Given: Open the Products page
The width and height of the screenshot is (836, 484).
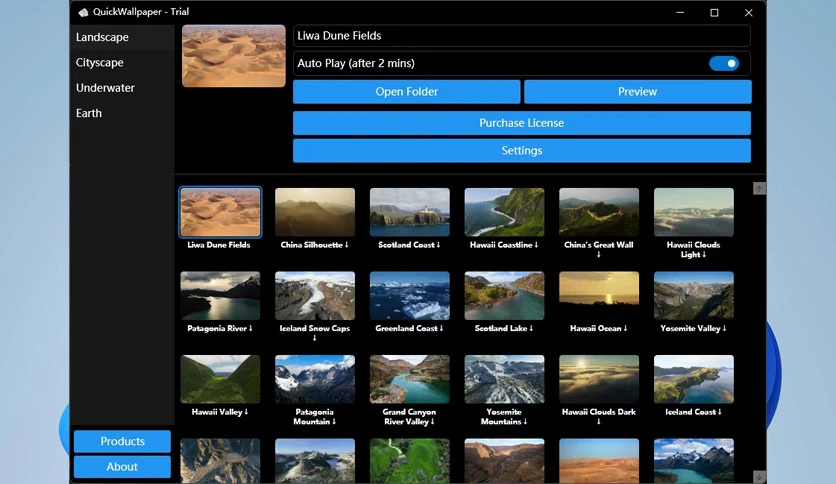Looking at the screenshot, I should click(x=122, y=441).
